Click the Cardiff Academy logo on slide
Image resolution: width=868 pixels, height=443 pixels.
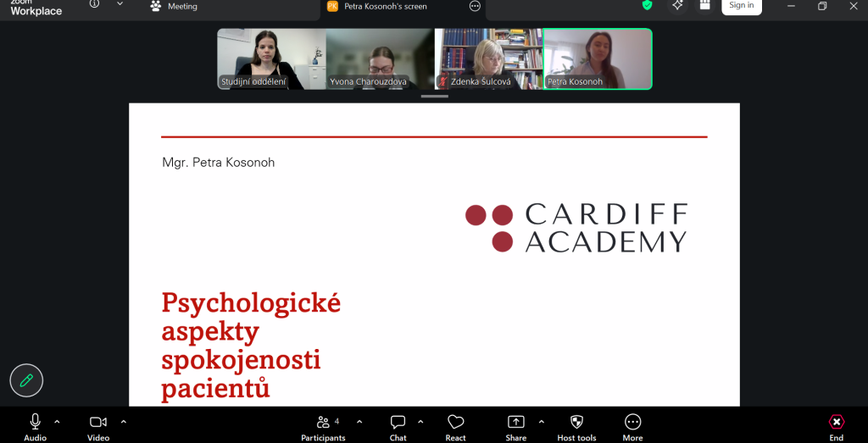pos(576,228)
